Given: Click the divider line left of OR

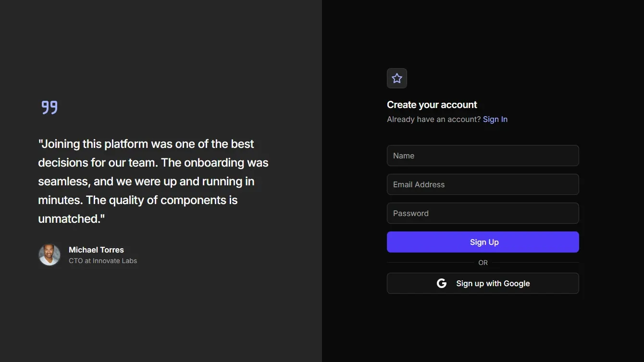Looking at the screenshot, I should tap(430, 263).
